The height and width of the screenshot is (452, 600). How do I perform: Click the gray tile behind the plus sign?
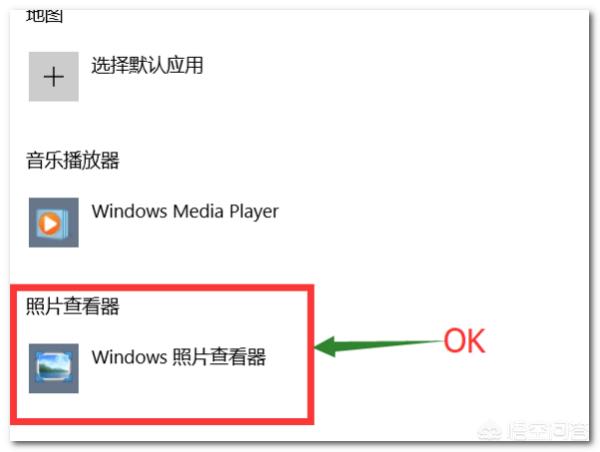pos(54,77)
